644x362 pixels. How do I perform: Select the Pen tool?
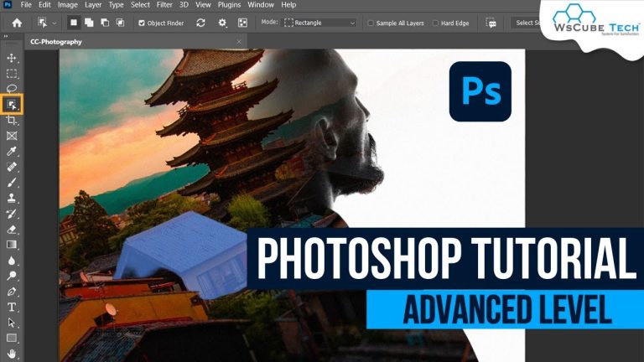coord(12,292)
